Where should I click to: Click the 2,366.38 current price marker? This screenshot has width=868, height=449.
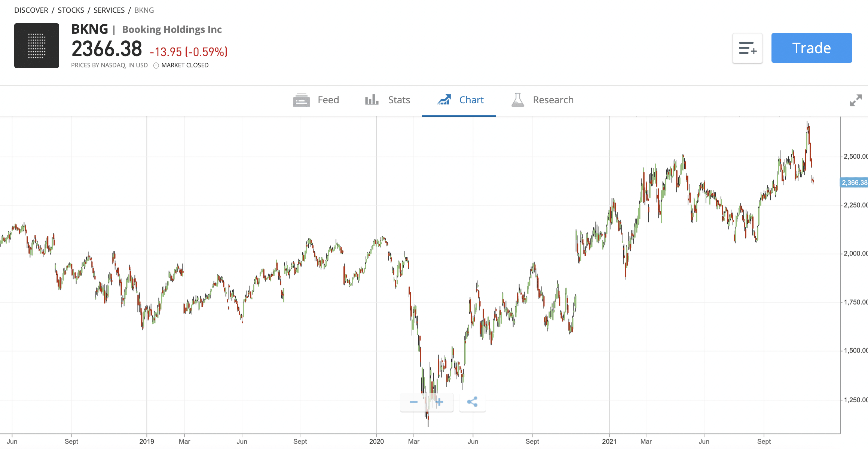[x=854, y=183]
